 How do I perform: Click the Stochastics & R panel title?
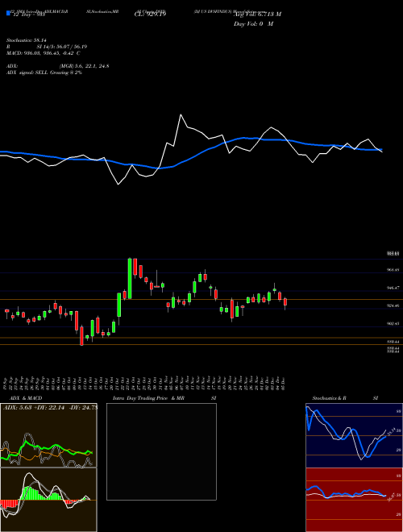329,398
